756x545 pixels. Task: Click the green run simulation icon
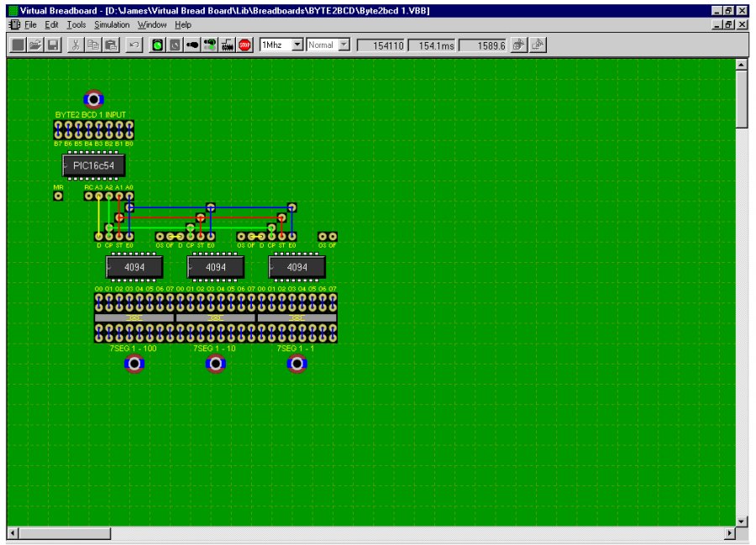pos(157,45)
